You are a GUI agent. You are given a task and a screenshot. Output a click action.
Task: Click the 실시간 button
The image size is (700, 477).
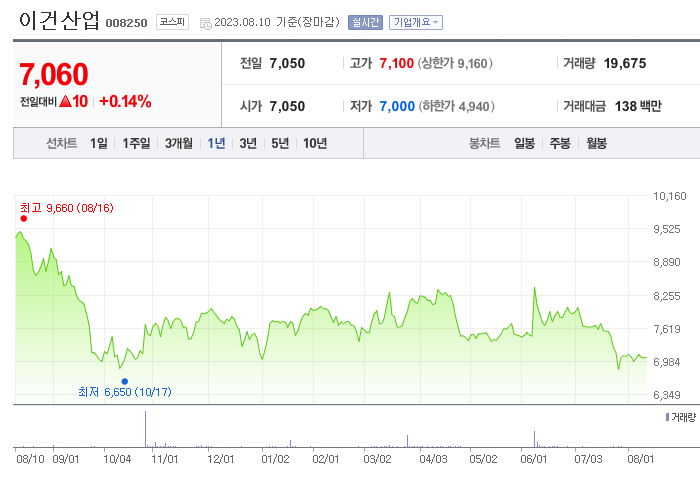click(x=365, y=22)
